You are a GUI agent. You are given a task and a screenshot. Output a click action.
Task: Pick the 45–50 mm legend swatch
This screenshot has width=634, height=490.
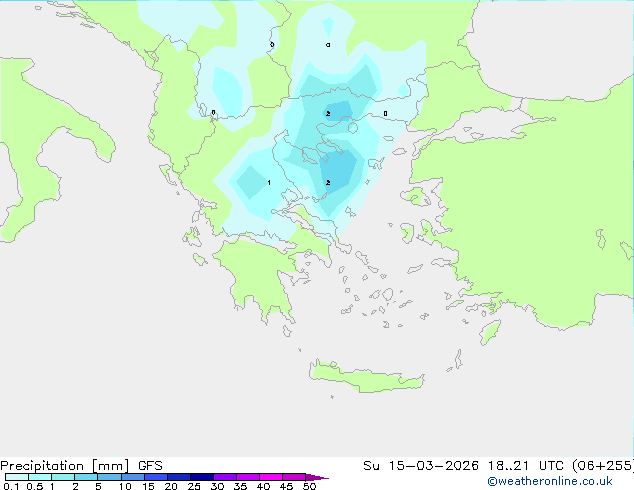[x=294, y=477]
